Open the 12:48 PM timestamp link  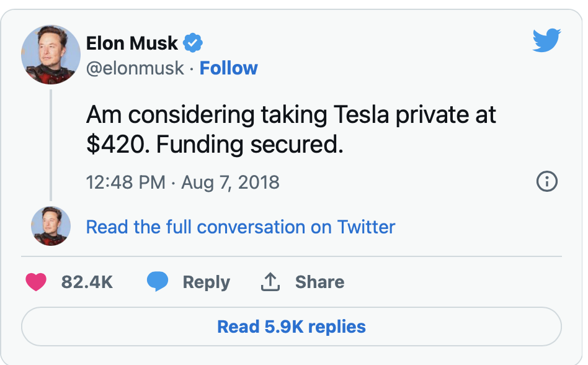(x=126, y=182)
